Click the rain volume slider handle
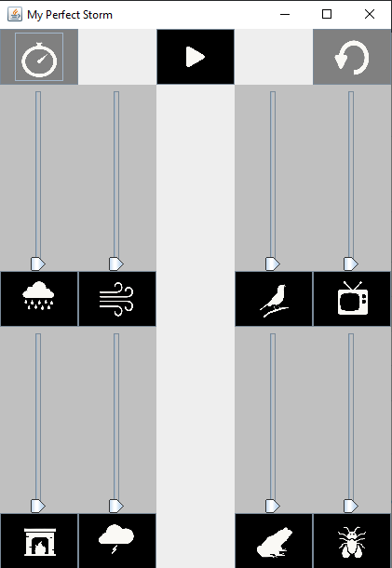The width and height of the screenshot is (392, 568). pyautogui.click(x=38, y=264)
